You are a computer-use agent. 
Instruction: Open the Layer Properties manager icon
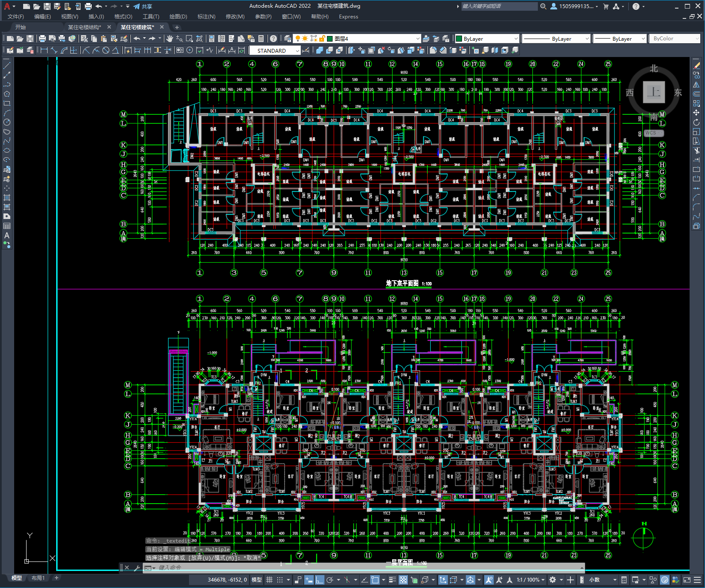pos(287,39)
